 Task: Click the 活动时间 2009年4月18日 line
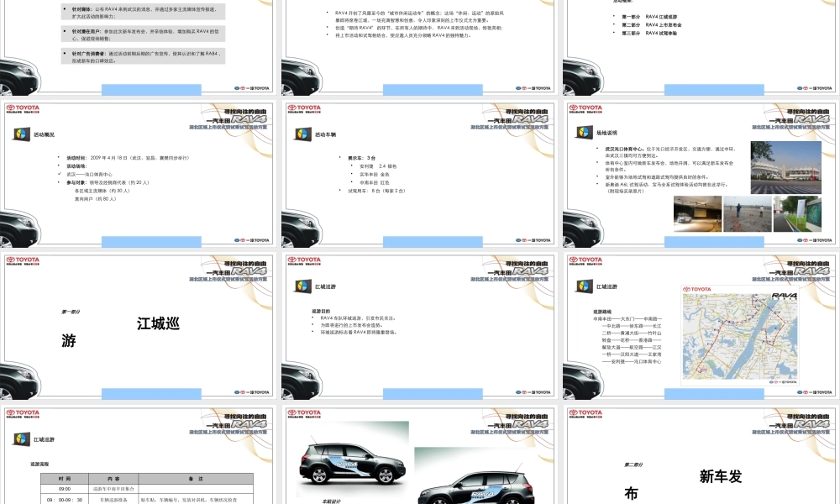point(128,158)
